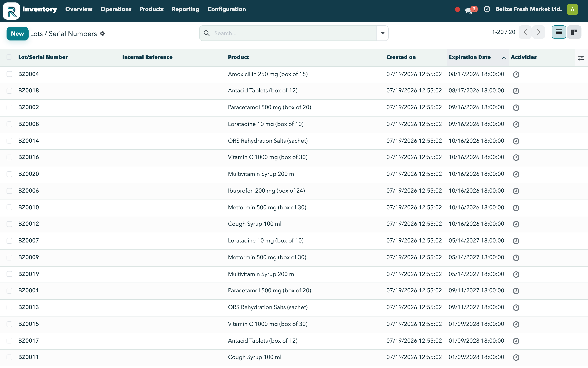The width and height of the screenshot is (588, 368).
Task: Open activity clock for lot BZ0006
Action: [516, 191]
